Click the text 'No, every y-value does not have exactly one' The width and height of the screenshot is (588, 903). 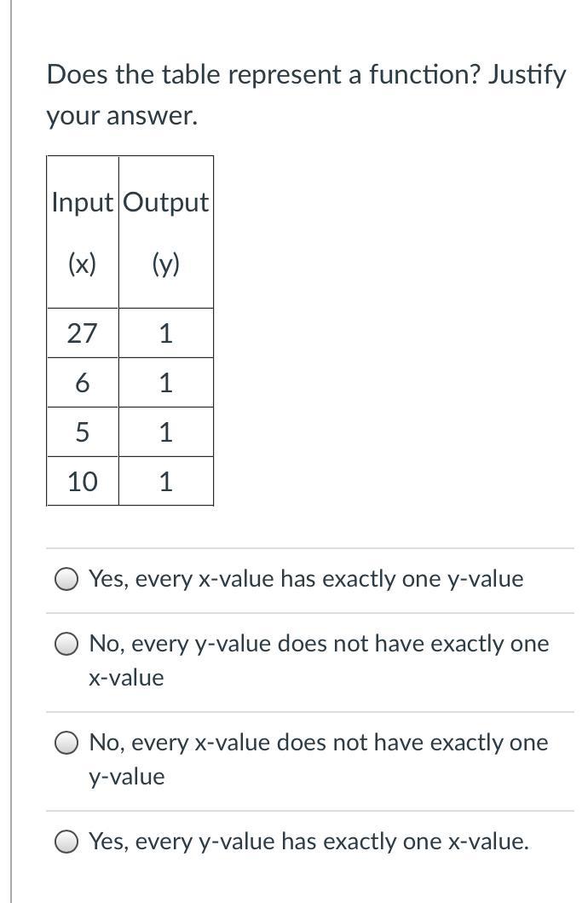320,644
